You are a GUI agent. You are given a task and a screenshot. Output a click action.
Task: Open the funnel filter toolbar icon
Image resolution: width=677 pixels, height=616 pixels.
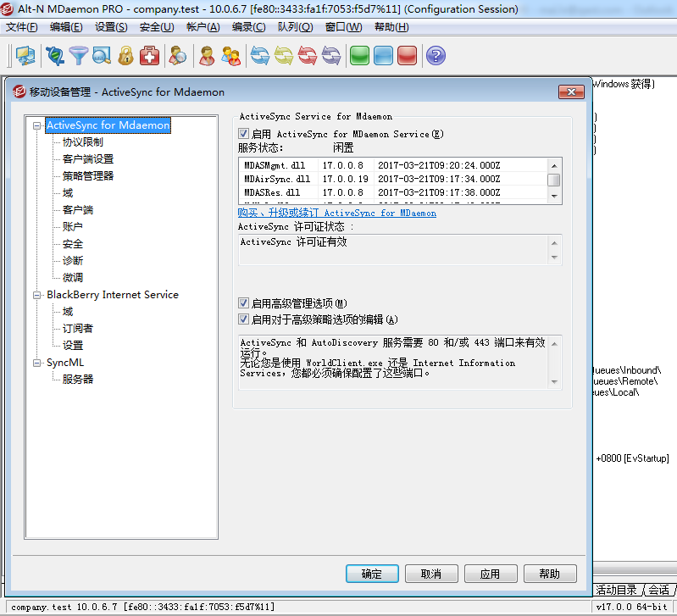pos(79,56)
